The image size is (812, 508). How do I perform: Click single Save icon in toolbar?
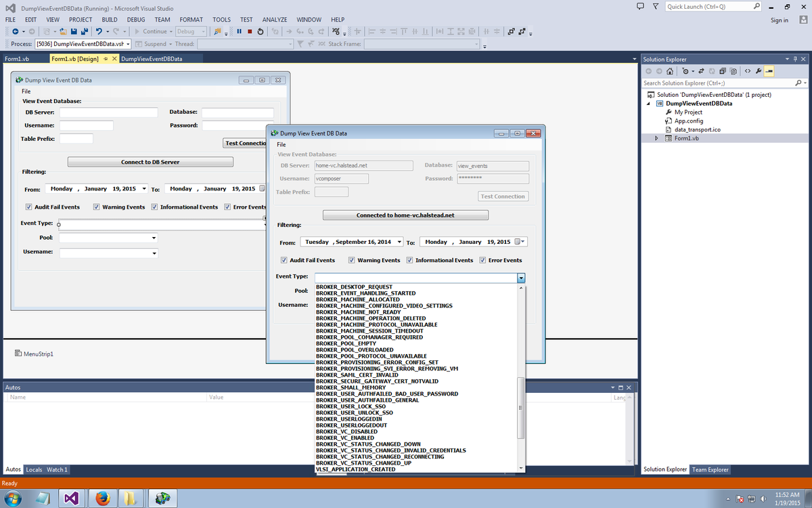click(74, 31)
